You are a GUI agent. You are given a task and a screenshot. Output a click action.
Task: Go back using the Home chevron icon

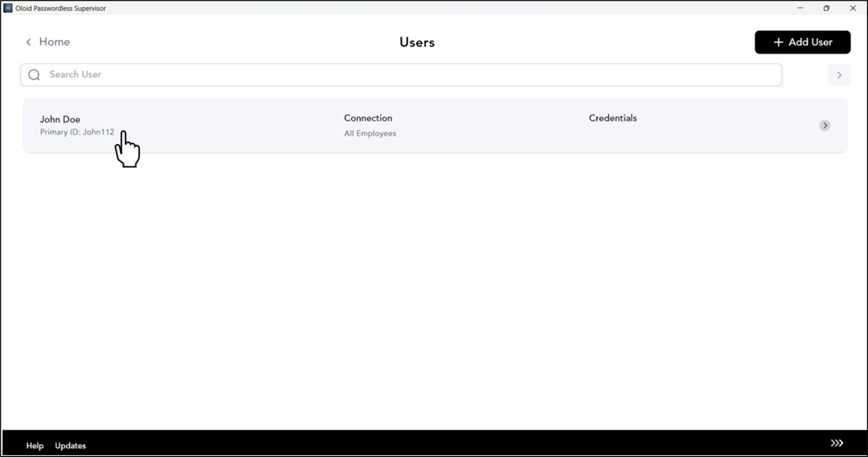tap(29, 42)
